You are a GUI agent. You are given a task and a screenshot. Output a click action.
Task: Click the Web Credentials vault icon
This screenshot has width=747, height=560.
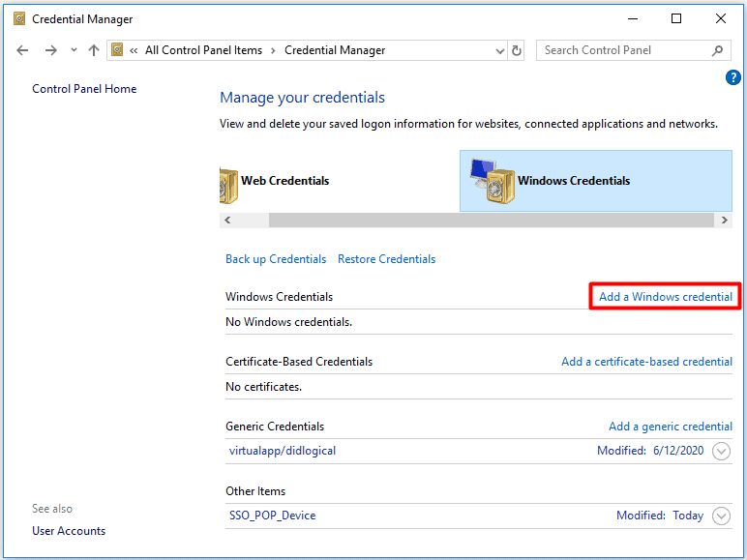click(x=229, y=182)
